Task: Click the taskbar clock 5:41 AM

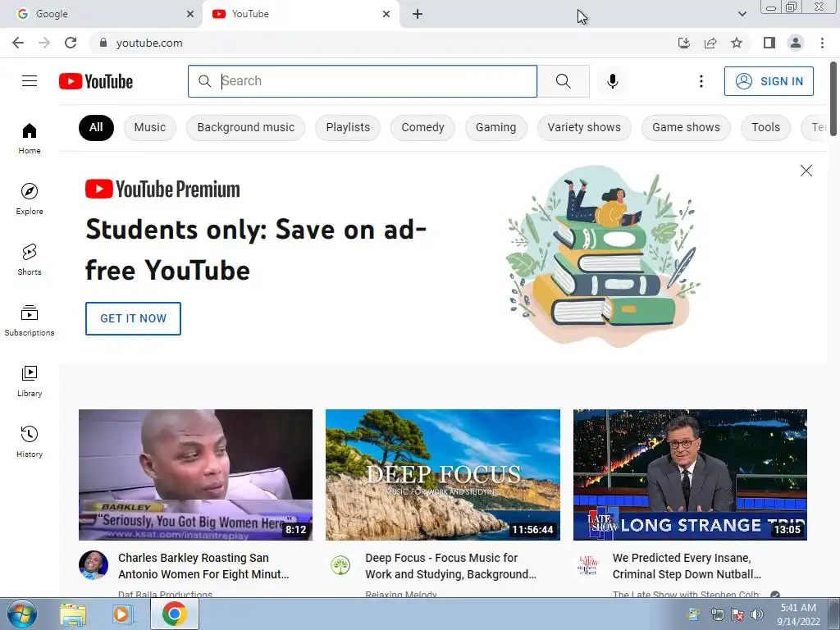Action: click(x=798, y=608)
